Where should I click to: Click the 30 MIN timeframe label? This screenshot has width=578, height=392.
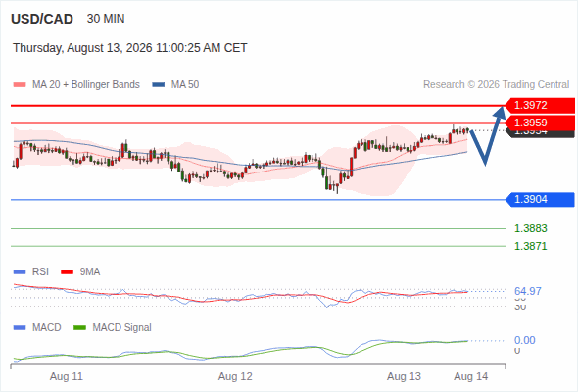(106, 19)
